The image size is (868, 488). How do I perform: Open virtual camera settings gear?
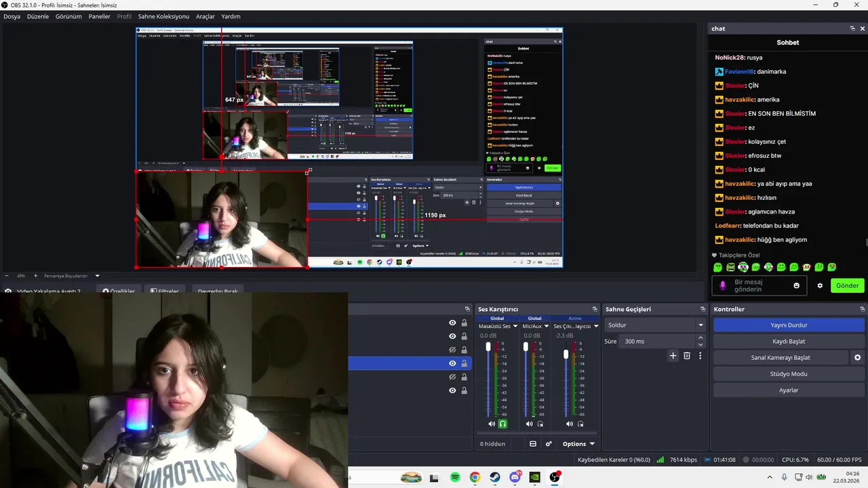(x=857, y=357)
